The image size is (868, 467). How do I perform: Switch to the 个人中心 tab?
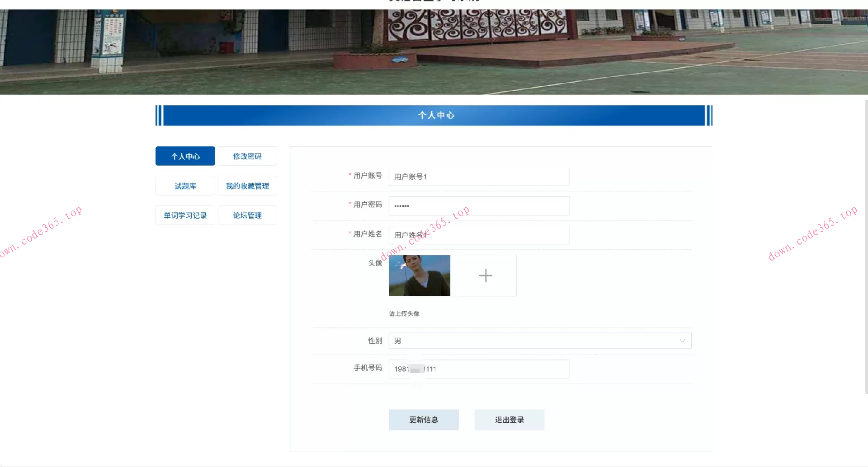click(185, 156)
